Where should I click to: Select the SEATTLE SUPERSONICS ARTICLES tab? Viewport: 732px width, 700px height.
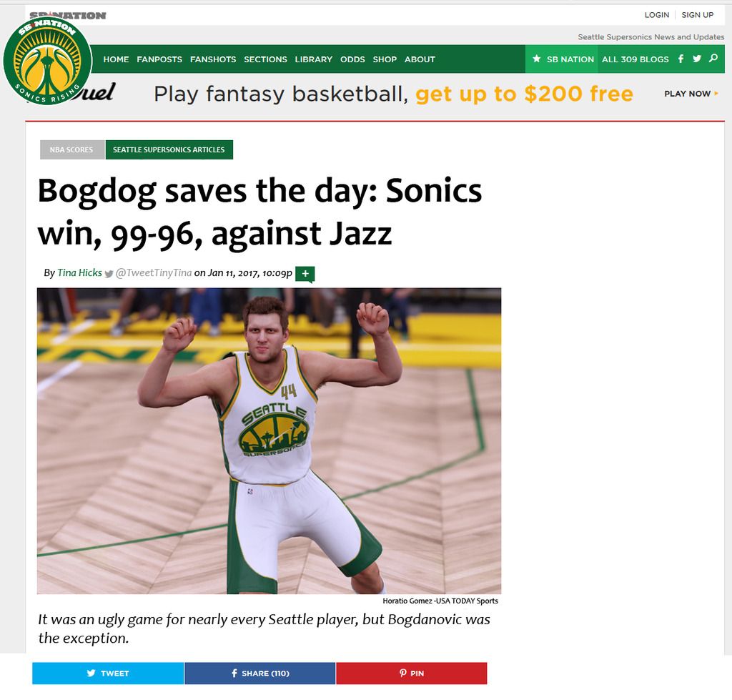click(169, 150)
